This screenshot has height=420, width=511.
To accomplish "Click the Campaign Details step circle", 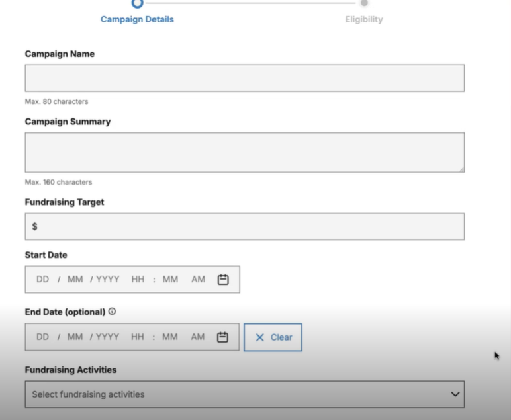I will [137, 3].
